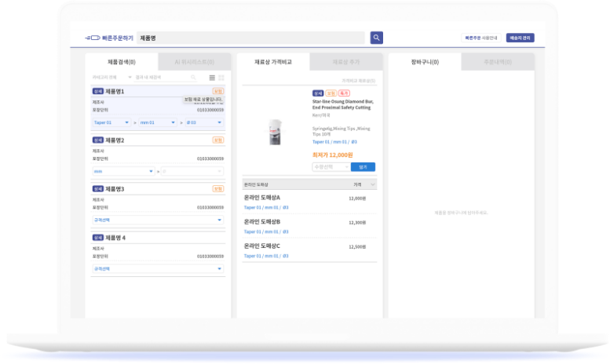610x364 pixels.
Task: Click blue Taper 01 / mm 01 / Ø3 under product description
Action: 334,142
